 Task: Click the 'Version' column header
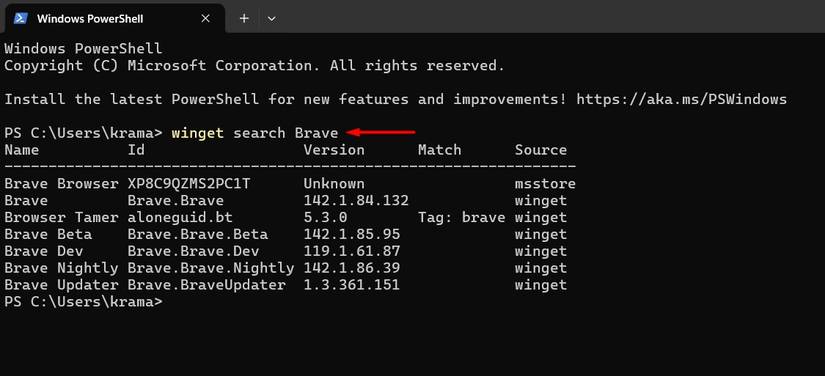(334, 150)
